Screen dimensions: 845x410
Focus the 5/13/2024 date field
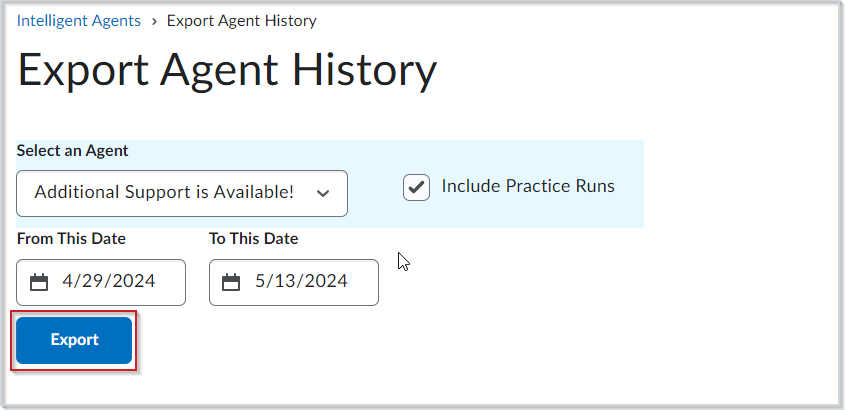point(294,282)
